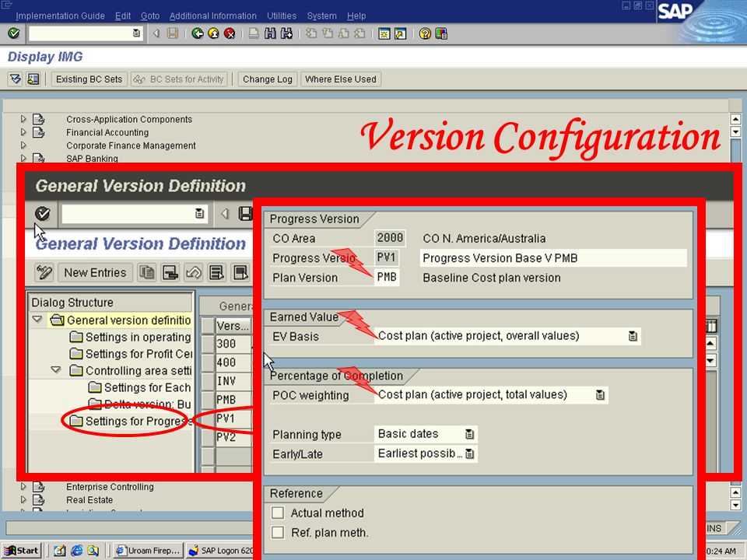The width and height of the screenshot is (747, 560).
Task: Click the New Entries button
Action: (95, 273)
